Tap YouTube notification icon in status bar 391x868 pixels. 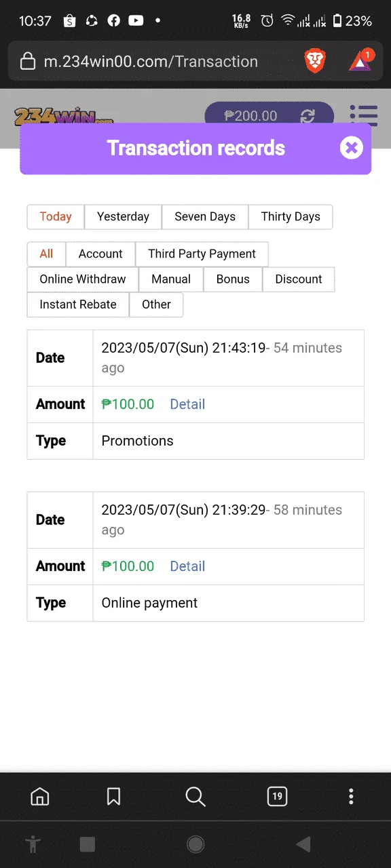click(136, 21)
